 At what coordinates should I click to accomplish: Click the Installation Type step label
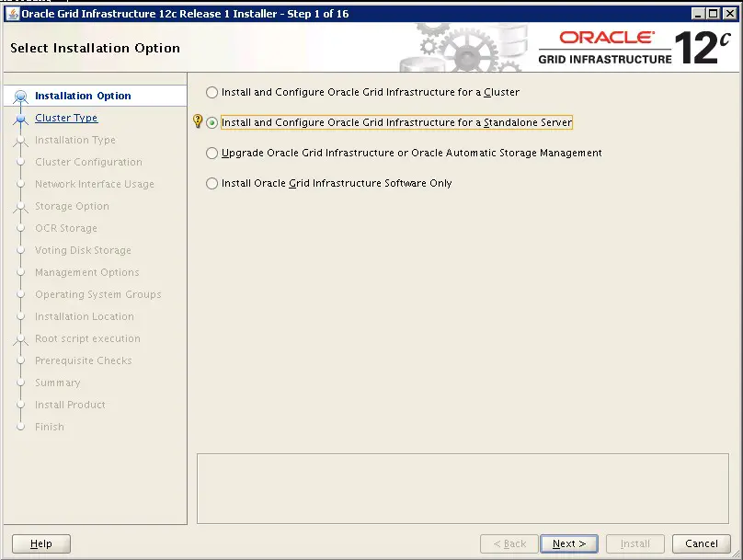click(75, 140)
